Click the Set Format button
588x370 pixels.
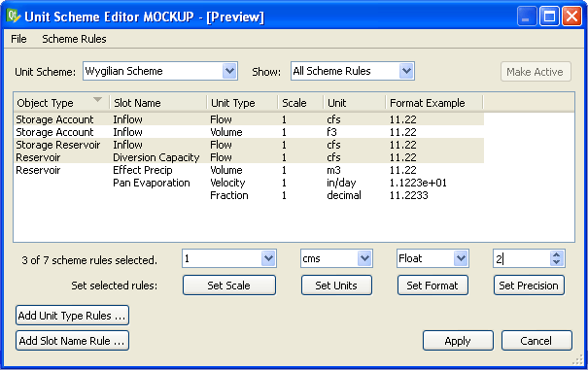(x=432, y=286)
